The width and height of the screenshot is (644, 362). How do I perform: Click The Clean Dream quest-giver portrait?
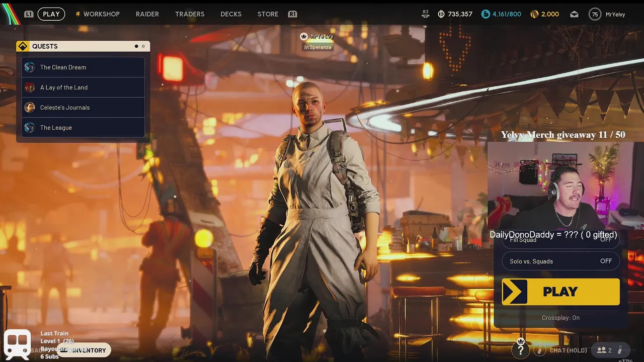[30, 67]
